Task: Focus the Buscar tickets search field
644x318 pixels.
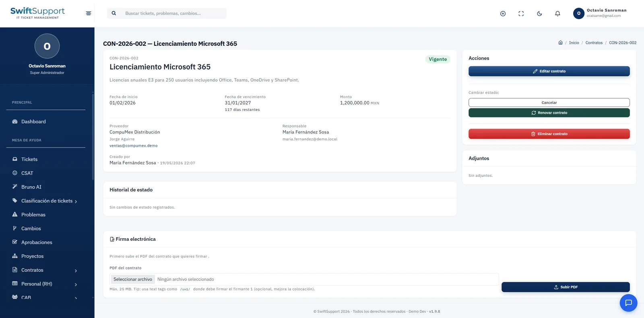Action: [174, 13]
